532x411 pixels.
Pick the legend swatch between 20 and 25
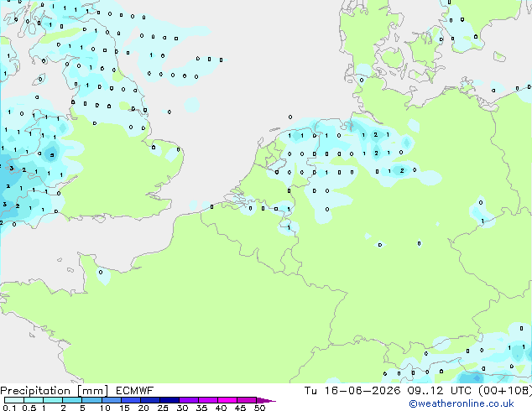(x=149, y=400)
